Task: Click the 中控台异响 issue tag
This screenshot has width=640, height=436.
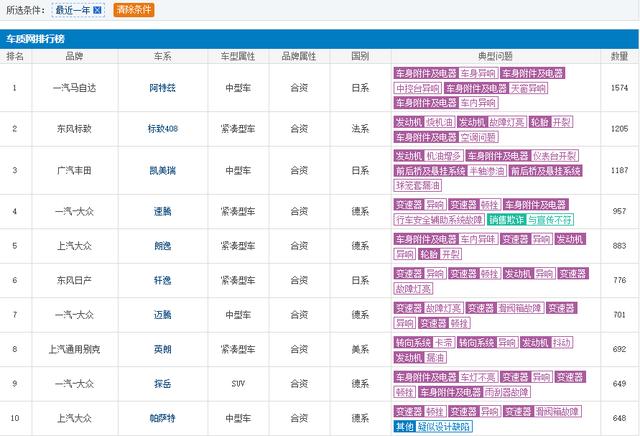Action: pyautogui.click(x=418, y=88)
